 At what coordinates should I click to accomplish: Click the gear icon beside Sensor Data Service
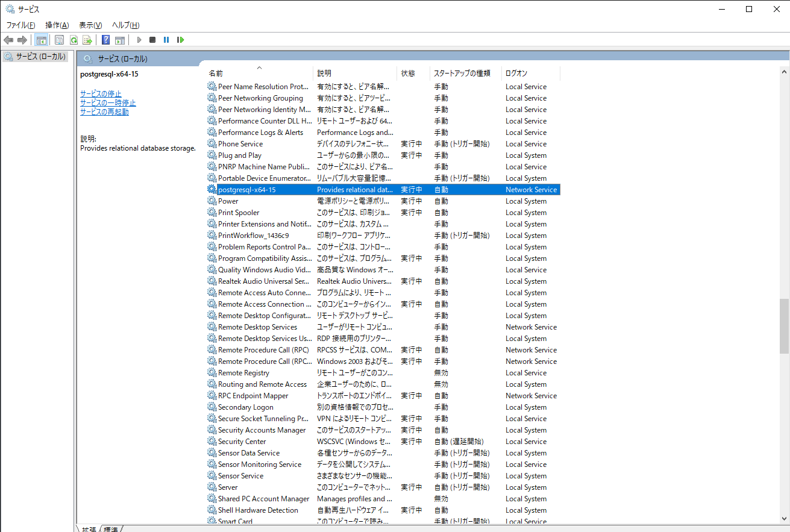point(212,452)
